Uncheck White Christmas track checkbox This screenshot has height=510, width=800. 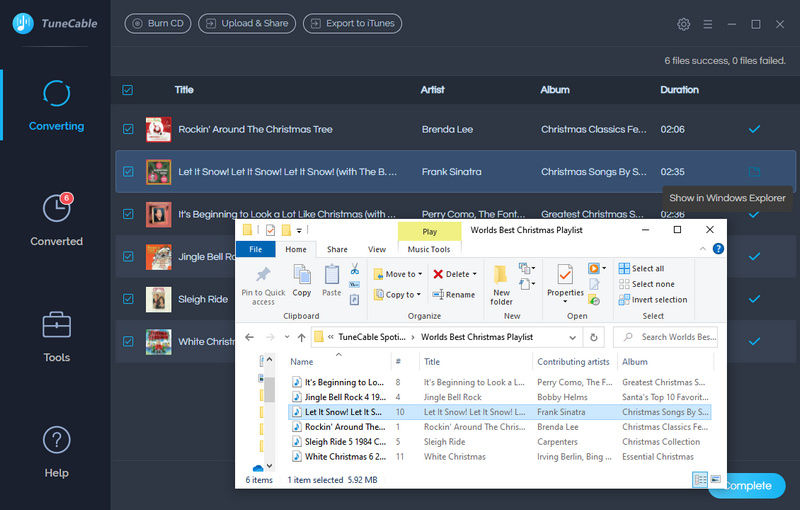128,341
